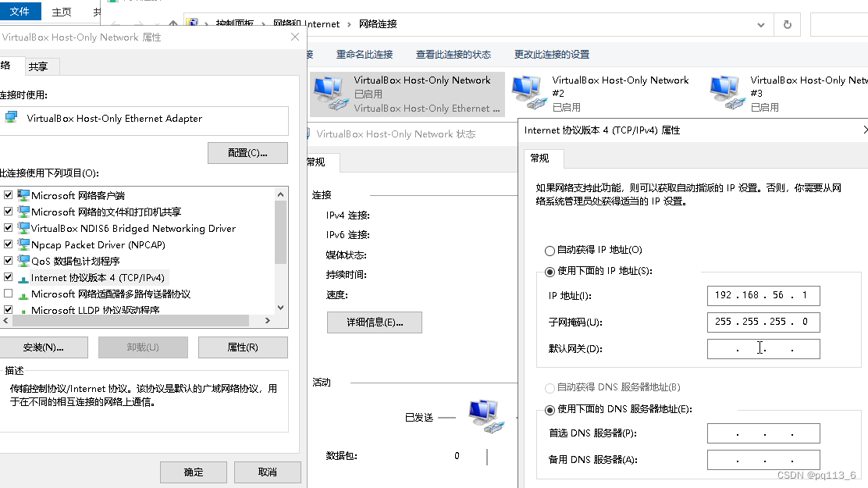Click the QoS 数据包计划程序 item icon
This screenshot has width=868, height=488.
[23, 260]
